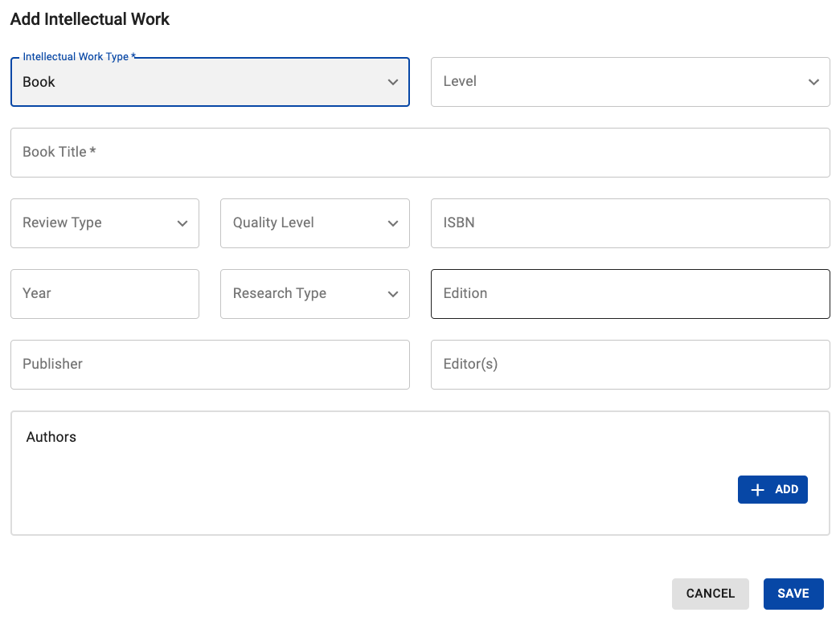Save the intellectual work form
This screenshot has height=641, width=840.
[x=793, y=594]
